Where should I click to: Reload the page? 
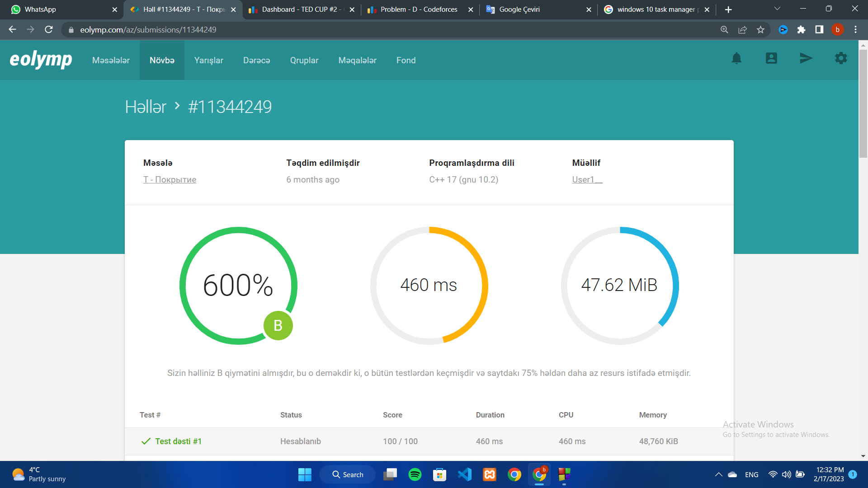point(49,30)
